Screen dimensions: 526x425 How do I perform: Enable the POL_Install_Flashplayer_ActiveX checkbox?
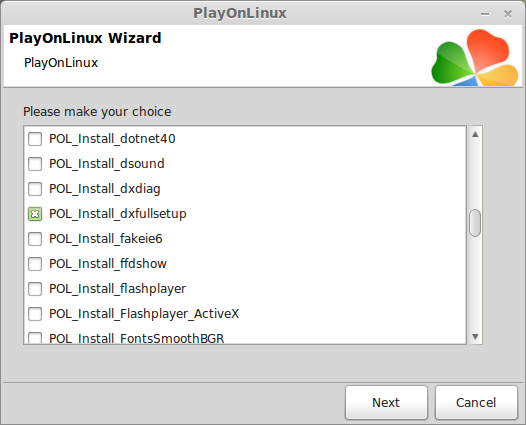click(35, 314)
